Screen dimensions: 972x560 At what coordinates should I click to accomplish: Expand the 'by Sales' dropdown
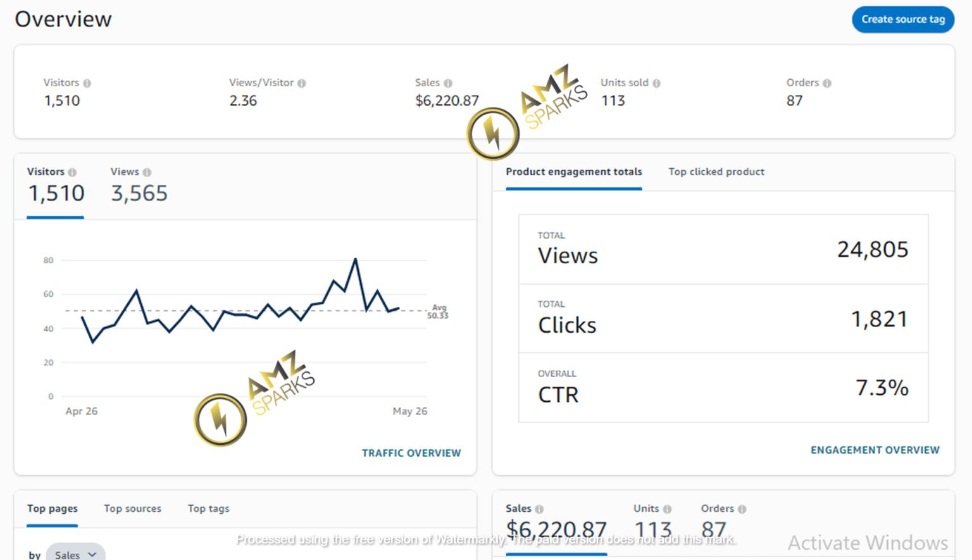75,554
